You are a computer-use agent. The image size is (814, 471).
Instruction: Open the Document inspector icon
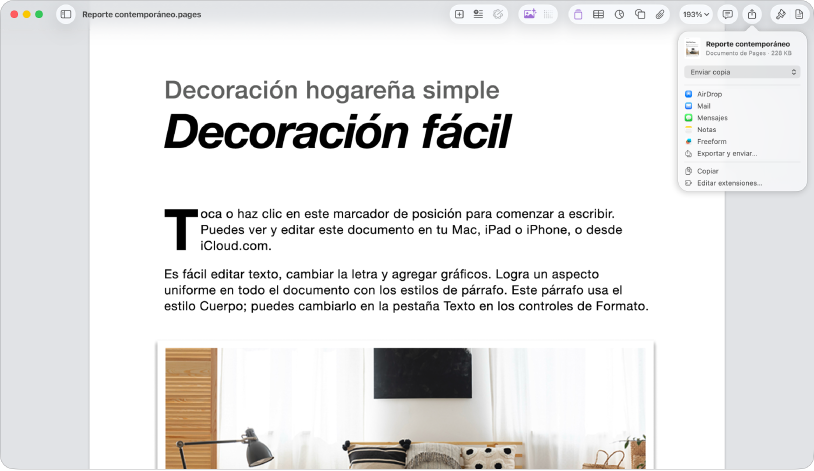[x=799, y=15]
